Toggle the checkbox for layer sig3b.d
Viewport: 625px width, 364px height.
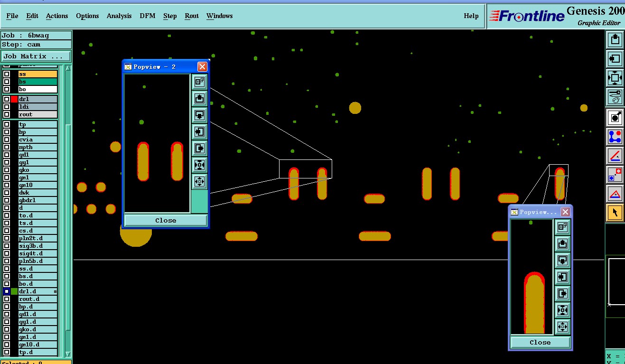tap(7, 246)
